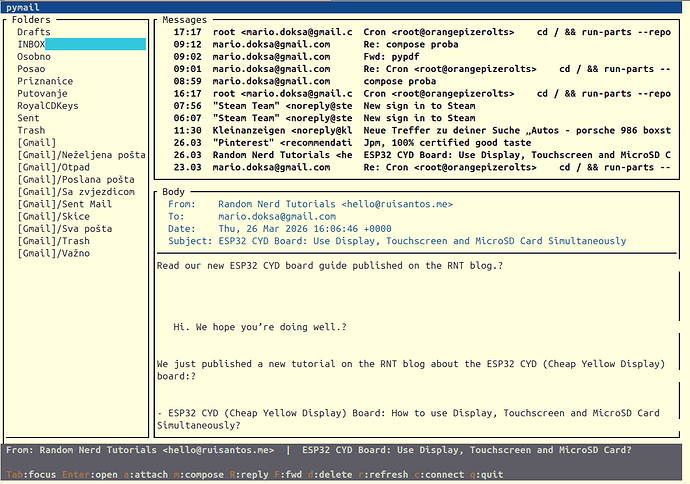Select the Trash folder
Image resolution: width=690 pixels, height=484 pixels.
coord(31,130)
